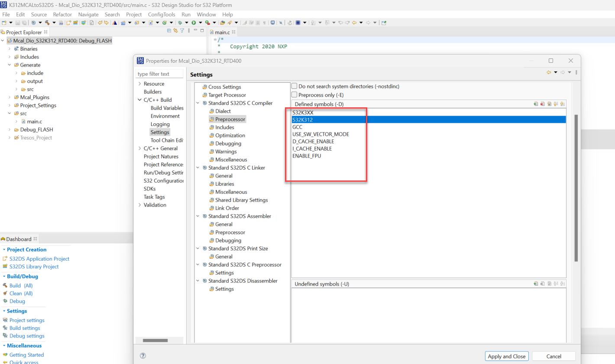
Task: Expand the C/C++ General category
Action: (140, 148)
